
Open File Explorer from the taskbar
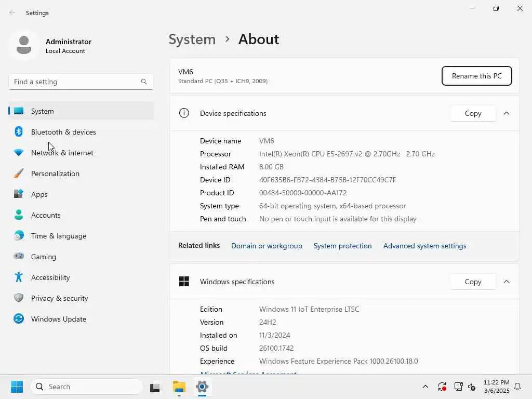179,387
